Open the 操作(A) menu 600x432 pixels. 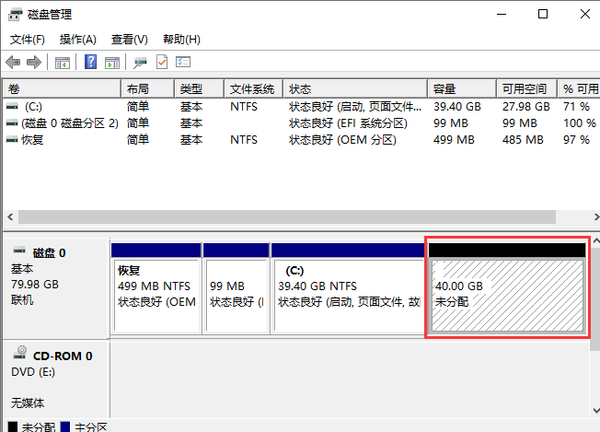pos(78,39)
